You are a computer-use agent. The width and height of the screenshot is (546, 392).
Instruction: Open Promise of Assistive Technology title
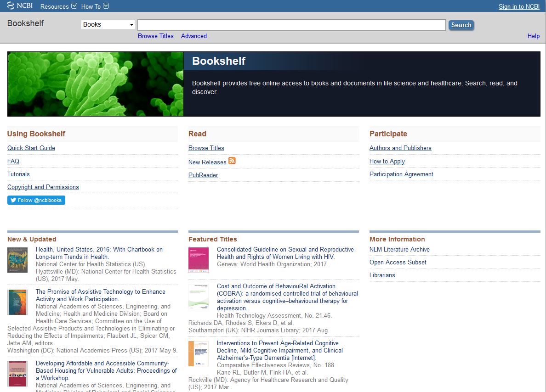point(100,295)
